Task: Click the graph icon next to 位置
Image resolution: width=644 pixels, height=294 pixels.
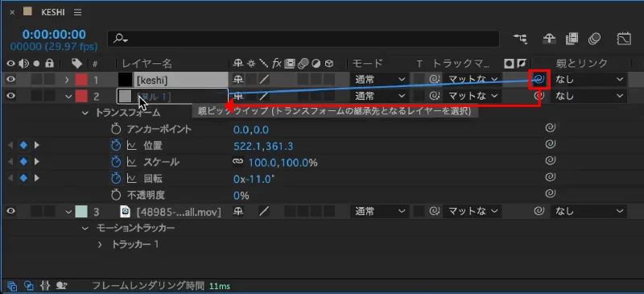Action: pyautogui.click(x=131, y=145)
